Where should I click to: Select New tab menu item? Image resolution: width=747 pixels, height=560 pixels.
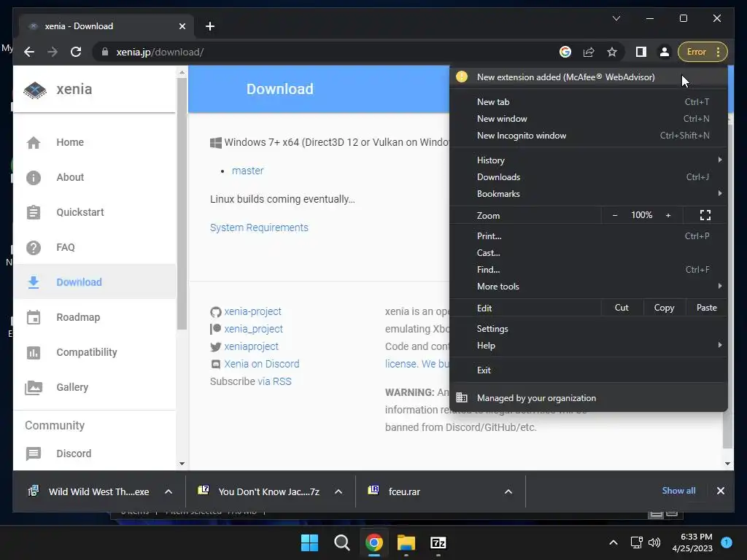click(588, 102)
